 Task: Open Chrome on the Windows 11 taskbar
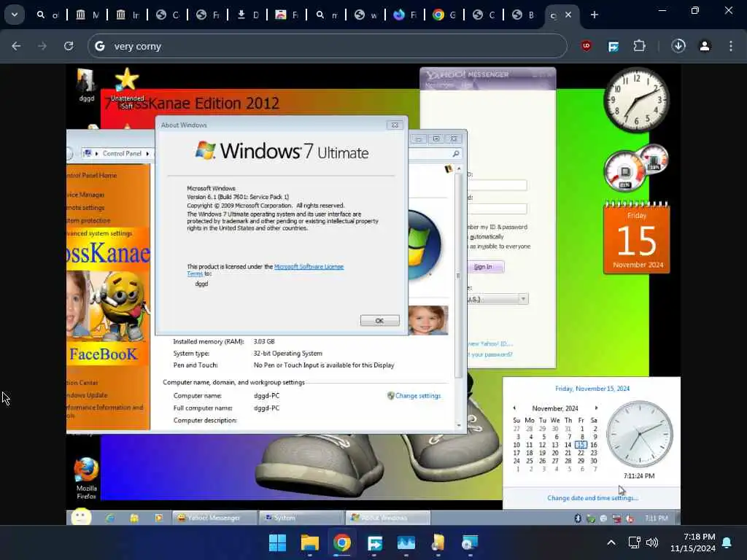point(342,542)
